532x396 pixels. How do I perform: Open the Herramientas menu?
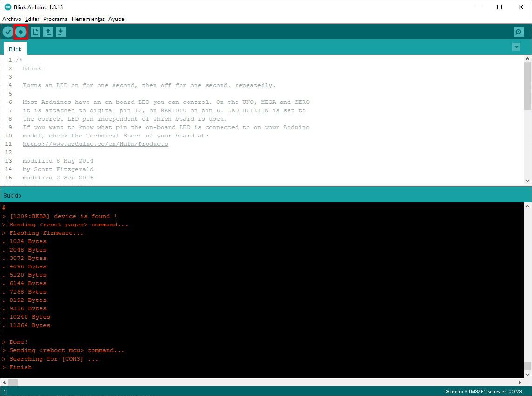[x=88, y=19]
